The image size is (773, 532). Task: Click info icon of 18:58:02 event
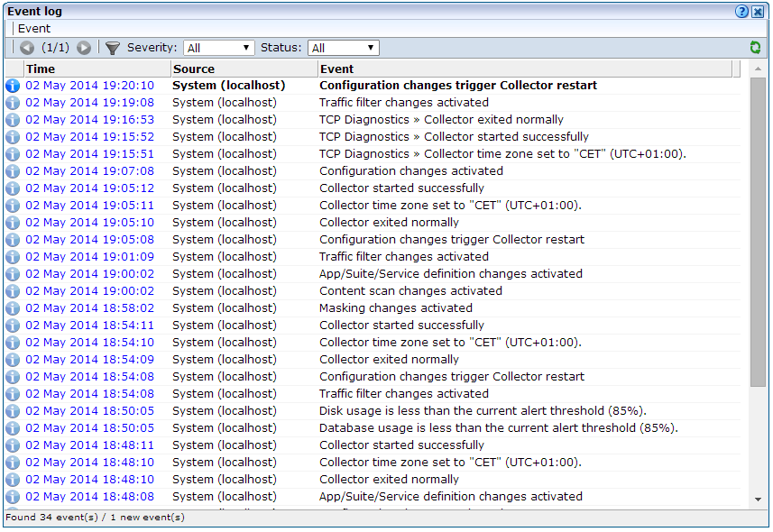pyautogui.click(x=13, y=308)
